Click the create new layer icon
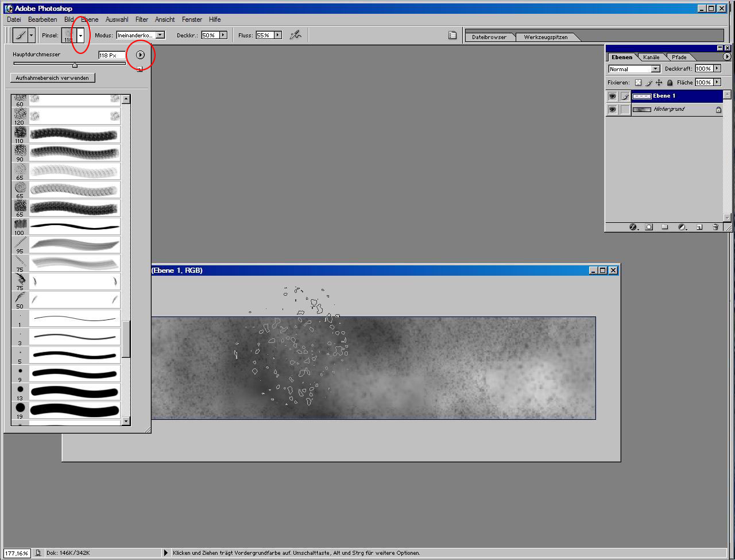 tap(699, 227)
